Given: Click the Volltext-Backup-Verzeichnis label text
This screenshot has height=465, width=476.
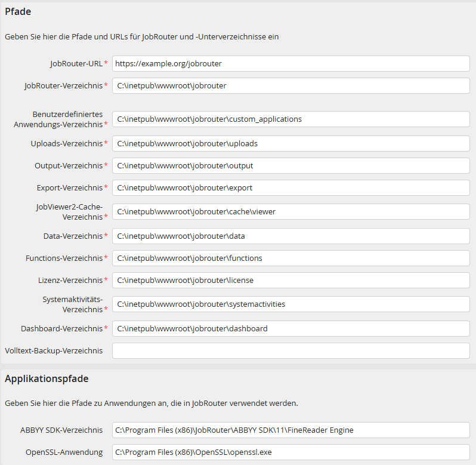Looking at the screenshot, I should click(54, 350).
